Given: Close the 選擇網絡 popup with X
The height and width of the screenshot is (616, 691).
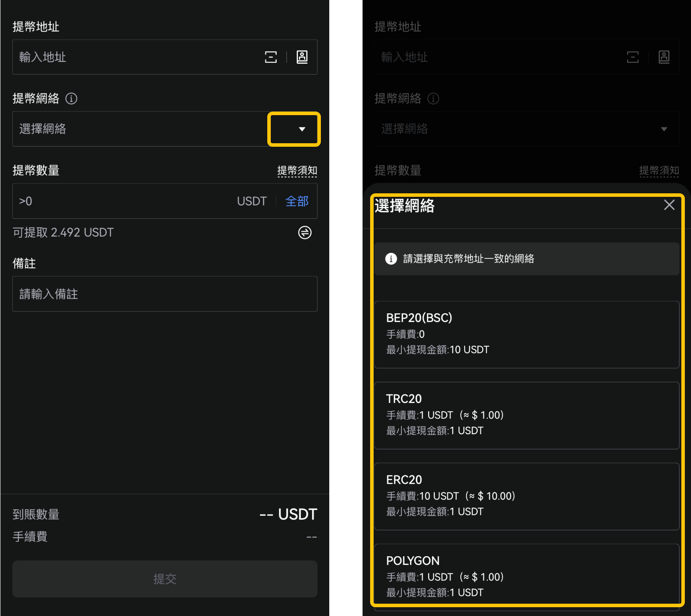Looking at the screenshot, I should [x=669, y=205].
